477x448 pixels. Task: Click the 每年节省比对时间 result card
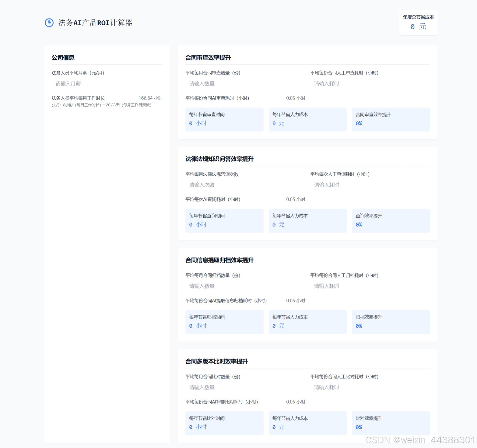pyautogui.click(x=225, y=423)
